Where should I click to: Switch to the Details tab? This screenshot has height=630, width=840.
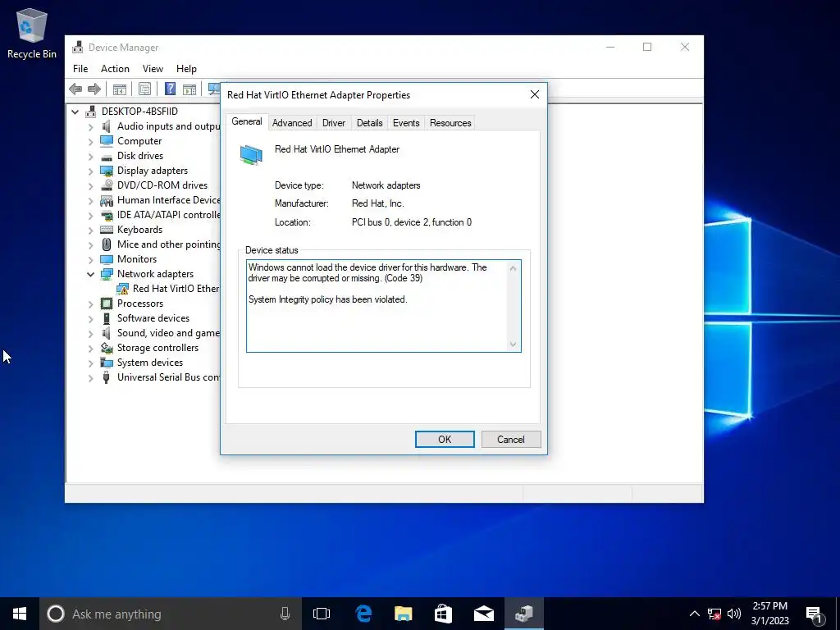pyautogui.click(x=370, y=123)
